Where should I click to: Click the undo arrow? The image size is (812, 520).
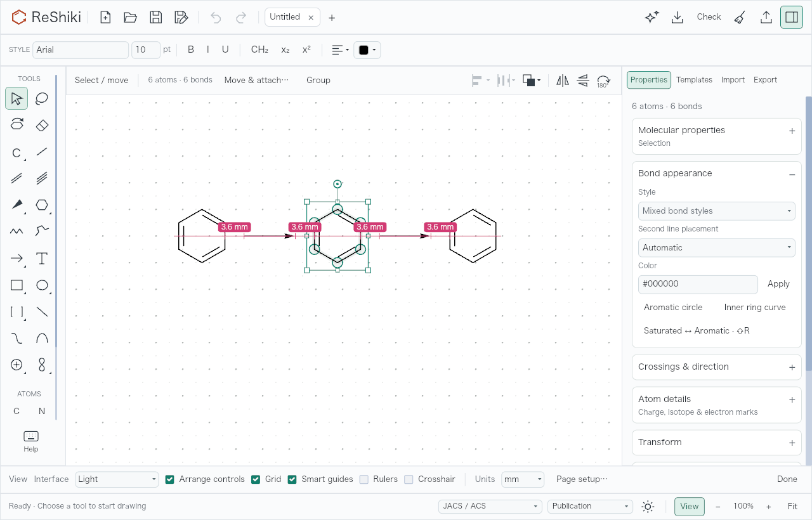216,17
